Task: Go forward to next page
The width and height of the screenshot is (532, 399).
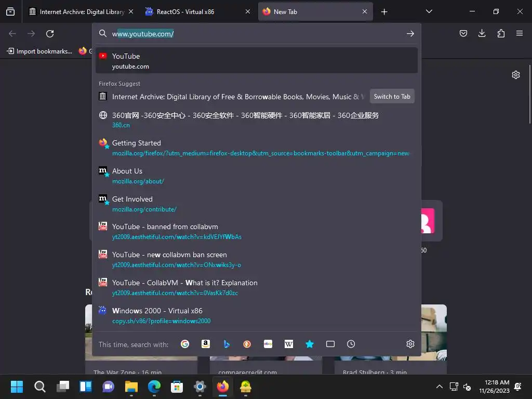Action: (x=31, y=34)
